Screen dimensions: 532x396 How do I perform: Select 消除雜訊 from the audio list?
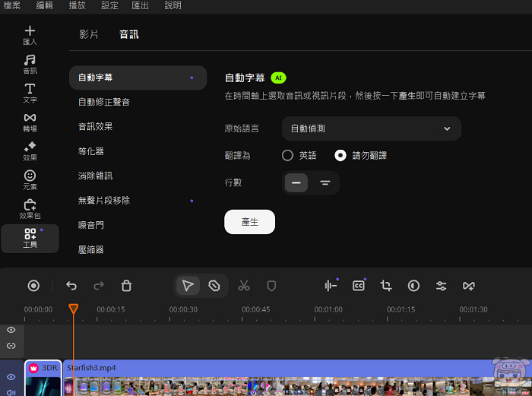click(x=96, y=176)
